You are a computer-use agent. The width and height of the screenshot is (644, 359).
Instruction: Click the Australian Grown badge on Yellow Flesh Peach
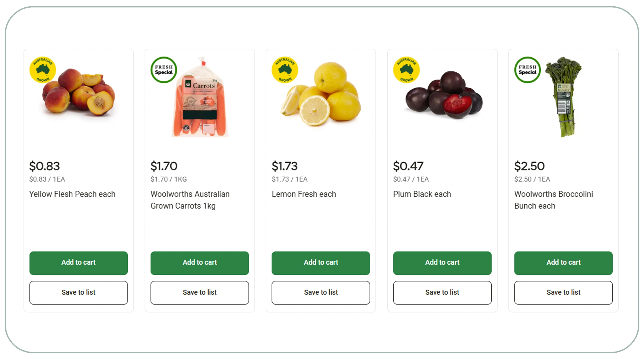[x=43, y=70]
